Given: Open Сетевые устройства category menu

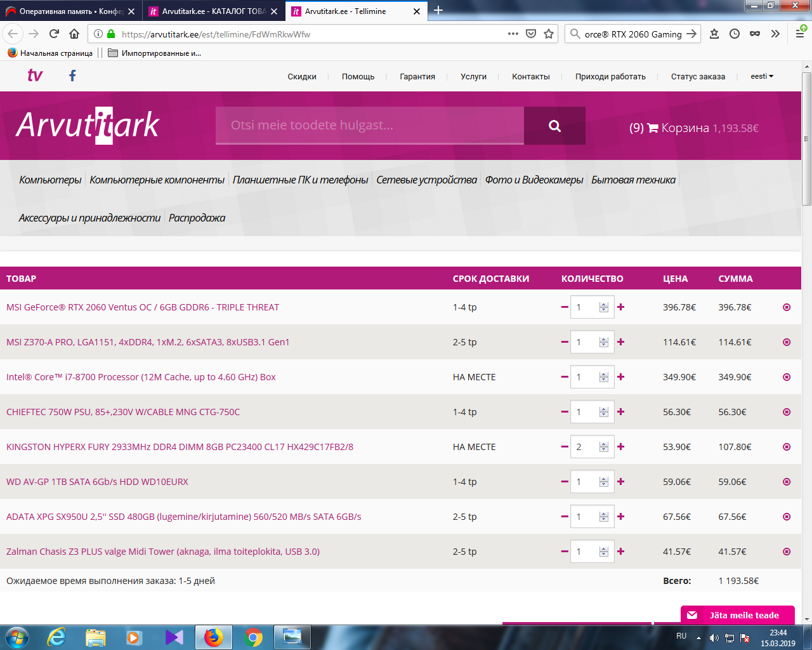Looking at the screenshot, I should tap(426, 180).
